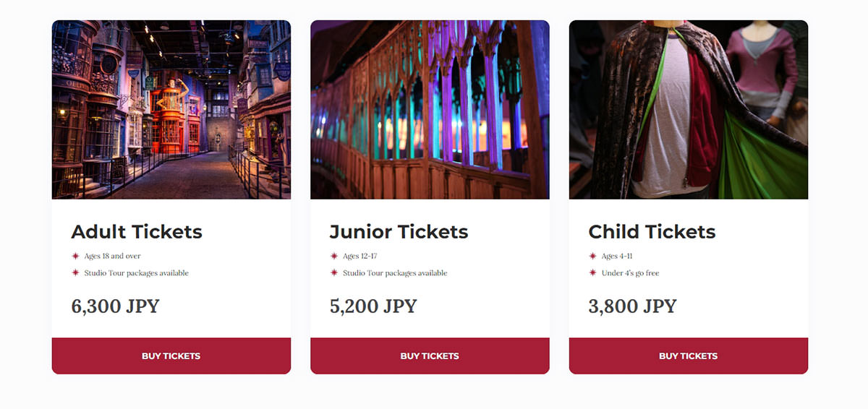
Task: Click the "Under 4's go free" text
Action: tap(630, 273)
